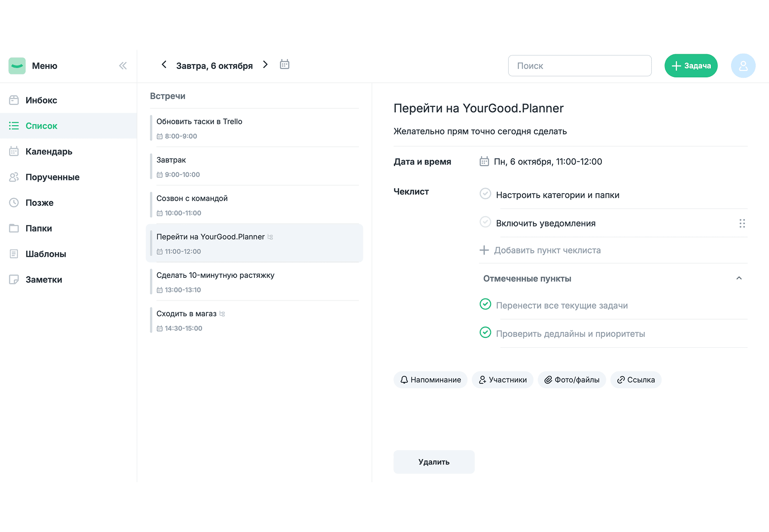
Task: Open the Календарь menu item
Action: tap(49, 151)
